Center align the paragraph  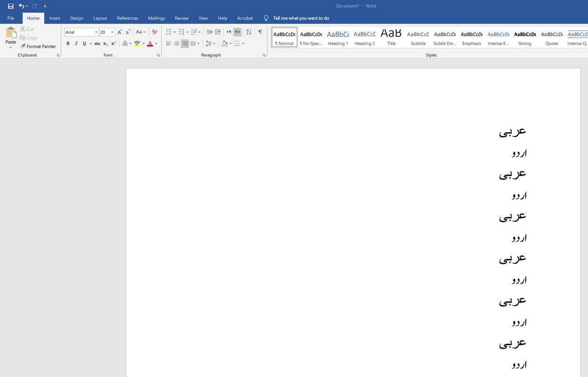(177, 44)
